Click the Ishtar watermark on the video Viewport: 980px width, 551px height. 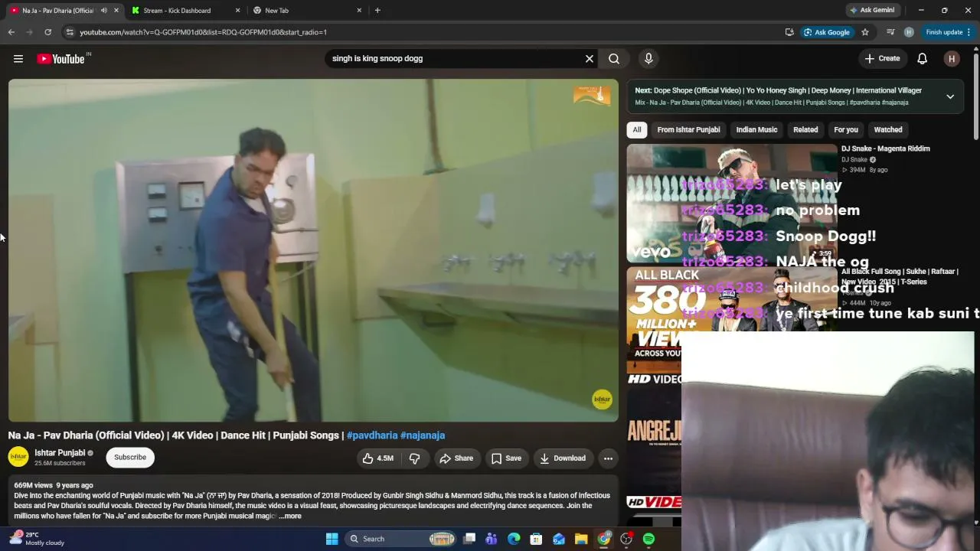(x=603, y=399)
